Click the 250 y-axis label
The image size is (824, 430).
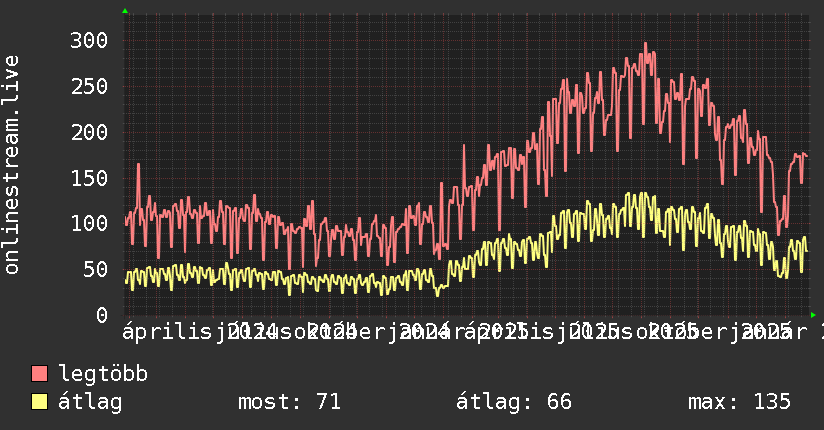(89, 86)
